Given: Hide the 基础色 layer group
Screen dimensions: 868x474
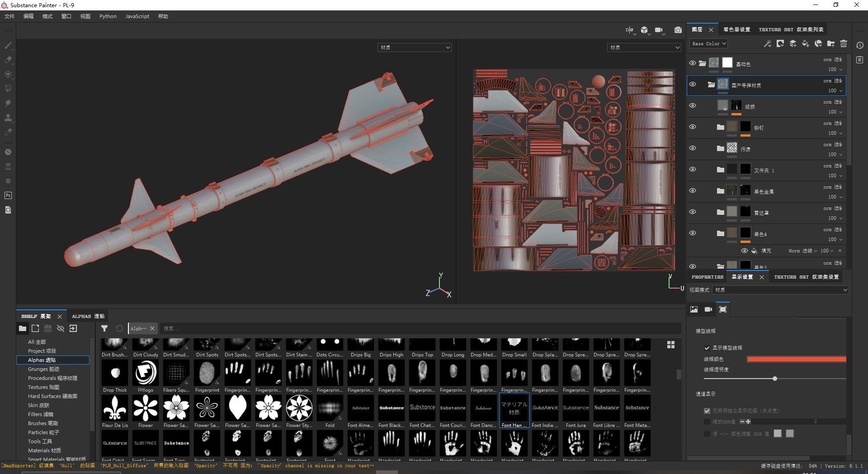Looking at the screenshot, I should [x=693, y=63].
